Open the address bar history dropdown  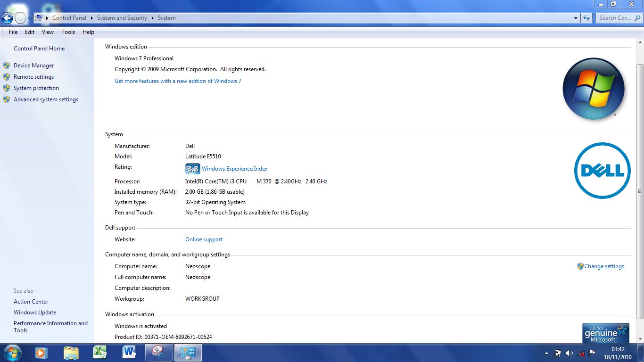[576, 18]
